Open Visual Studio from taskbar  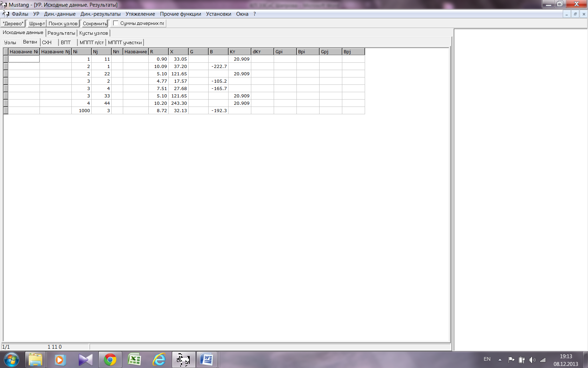pos(85,360)
